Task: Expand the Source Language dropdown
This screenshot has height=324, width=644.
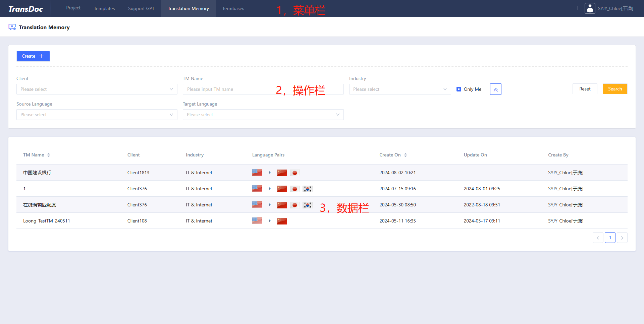Action: tap(97, 115)
